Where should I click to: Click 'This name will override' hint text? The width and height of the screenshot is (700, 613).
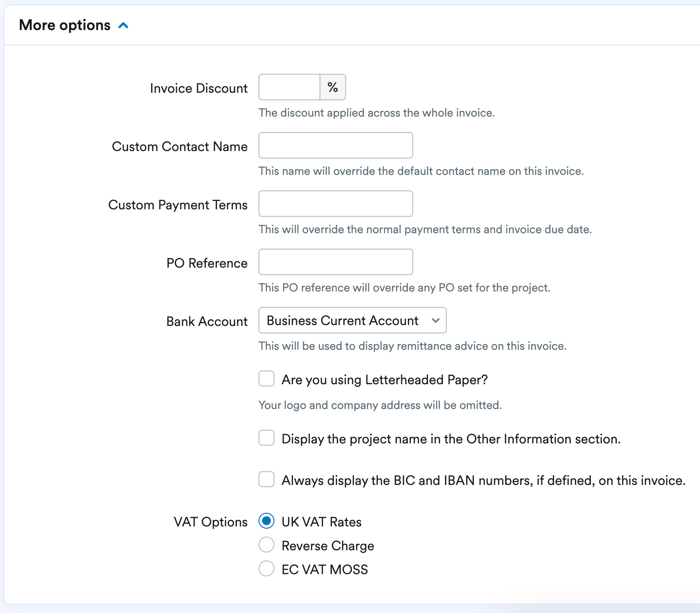422,171
